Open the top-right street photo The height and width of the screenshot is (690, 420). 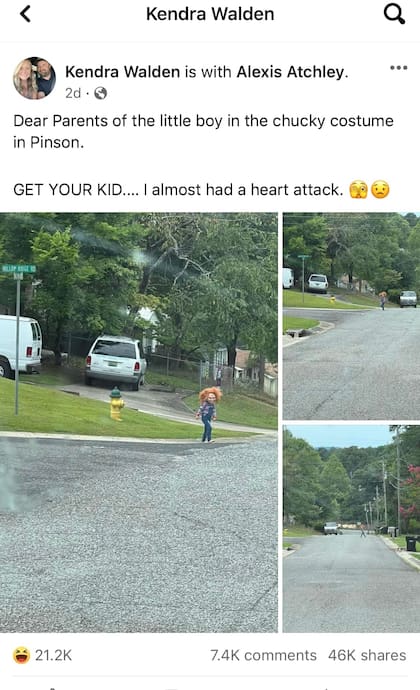click(x=351, y=316)
